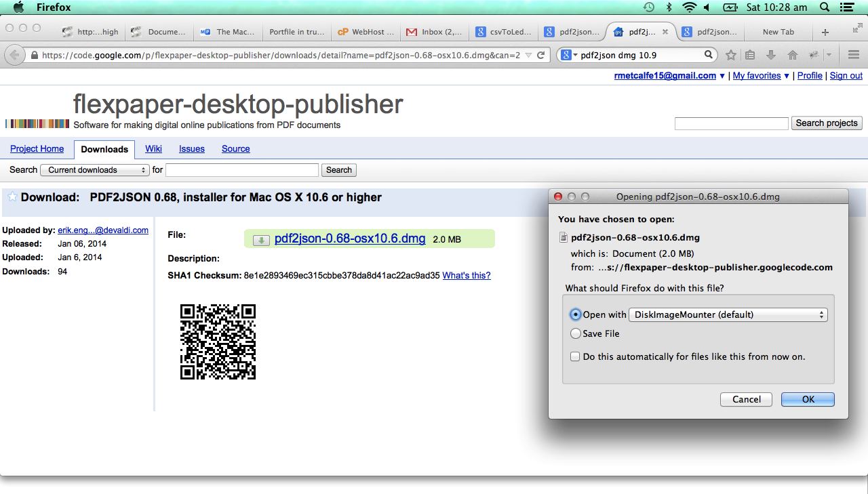
Task: Switch to the 'Inbox (2,...' Gmail browser tab
Action: click(x=434, y=32)
